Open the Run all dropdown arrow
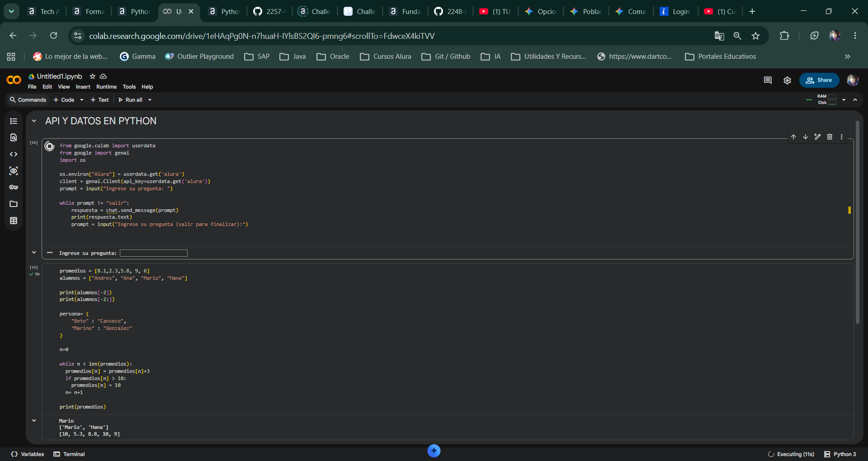This screenshot has height=461, width=868. [x=150, y=100]
